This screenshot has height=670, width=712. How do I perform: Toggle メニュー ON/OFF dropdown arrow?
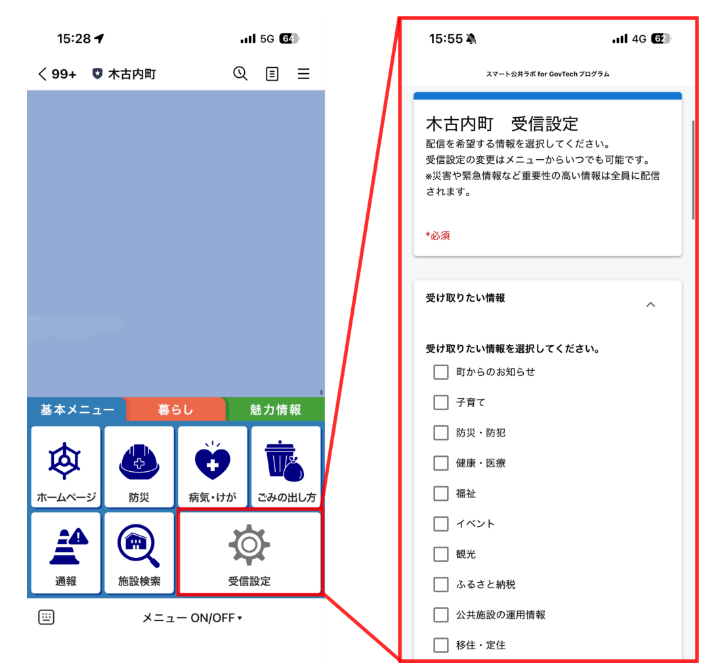240,618
